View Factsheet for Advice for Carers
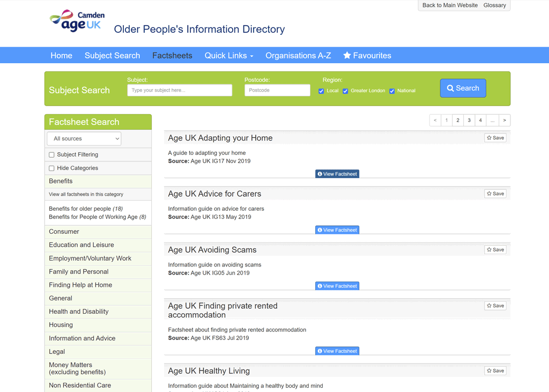The image size is (549, 392). click(x=337, y=230)
